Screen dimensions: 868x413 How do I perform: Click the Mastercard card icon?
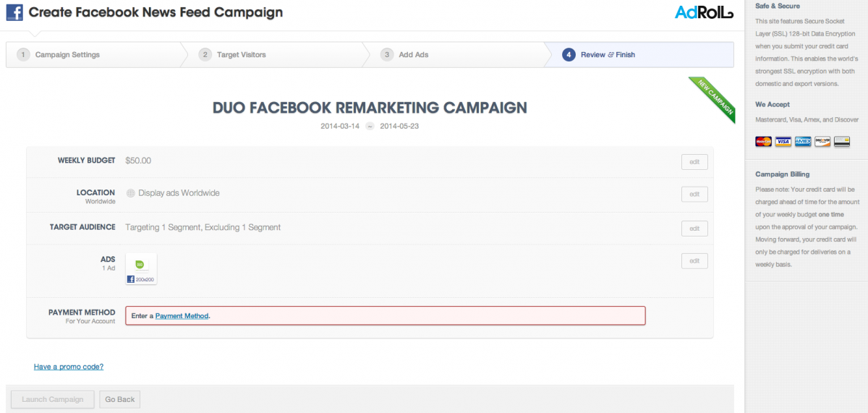(x=763, y=142)
